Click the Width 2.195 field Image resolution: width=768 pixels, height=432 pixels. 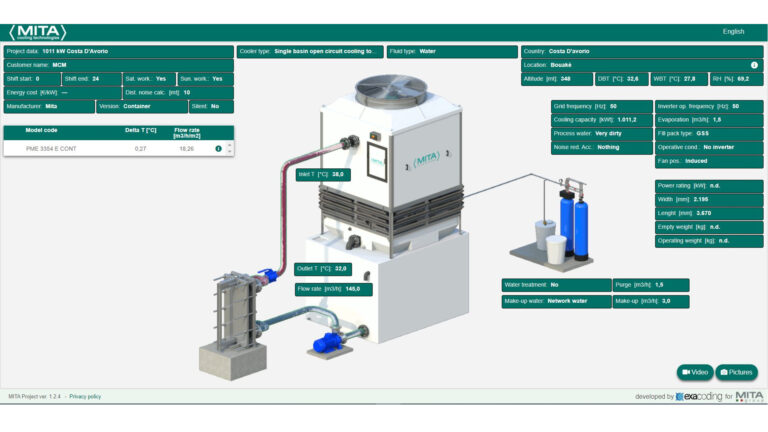click(x=709, y=200)
